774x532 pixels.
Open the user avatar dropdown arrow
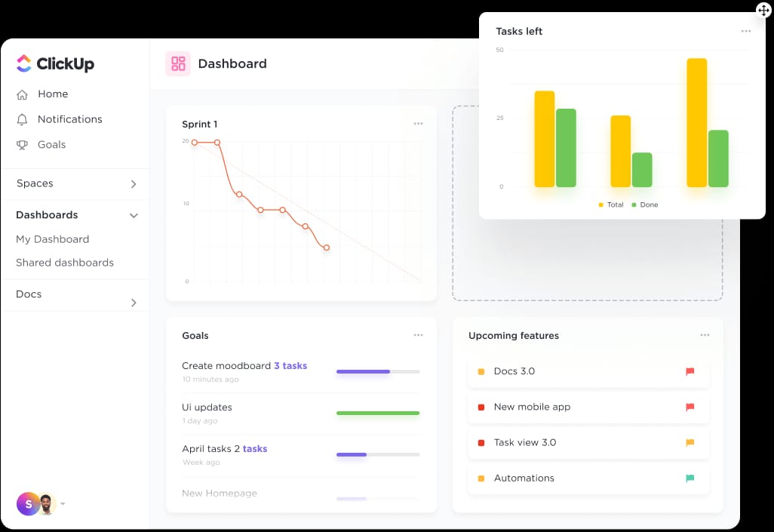click(x=63, y=504)
